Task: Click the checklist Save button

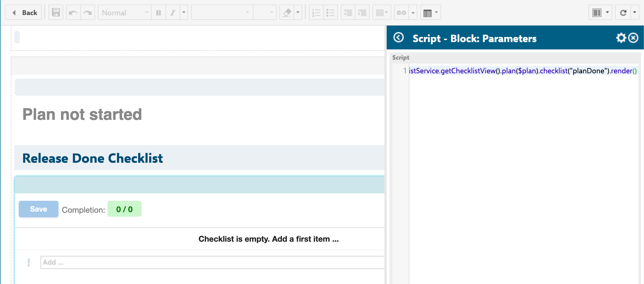Action: point(39,209)
